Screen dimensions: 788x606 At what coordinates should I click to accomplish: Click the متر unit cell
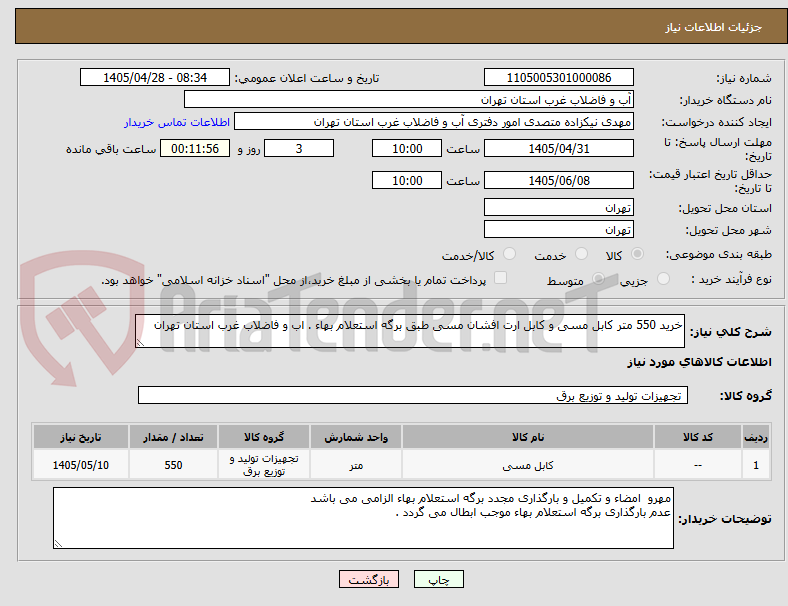point(356,465)
